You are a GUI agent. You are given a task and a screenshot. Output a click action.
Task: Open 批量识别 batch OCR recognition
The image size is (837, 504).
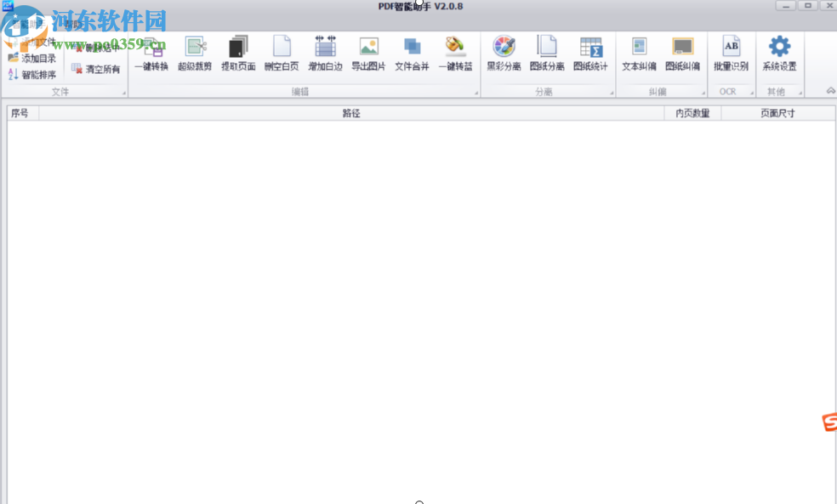[x=732, y=53]
